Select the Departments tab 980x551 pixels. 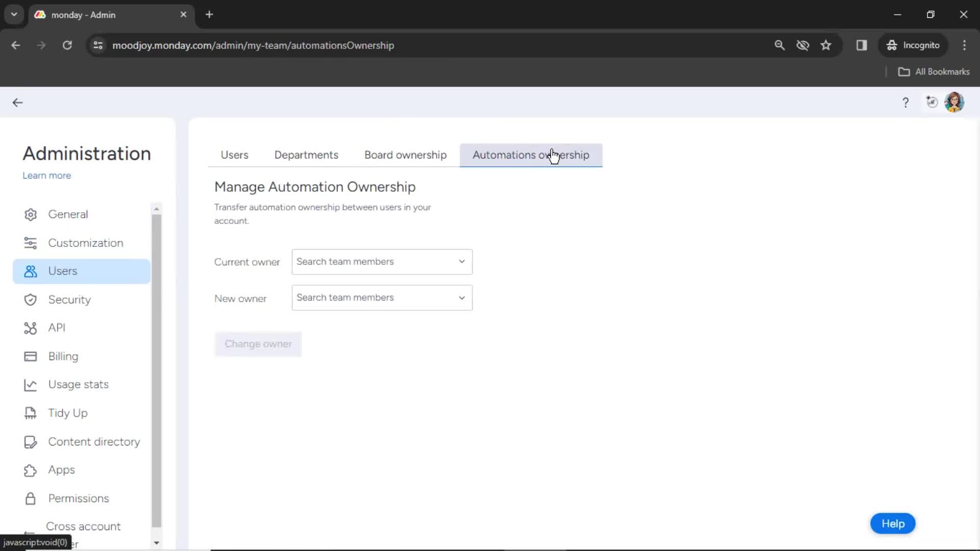coord(307,155)
